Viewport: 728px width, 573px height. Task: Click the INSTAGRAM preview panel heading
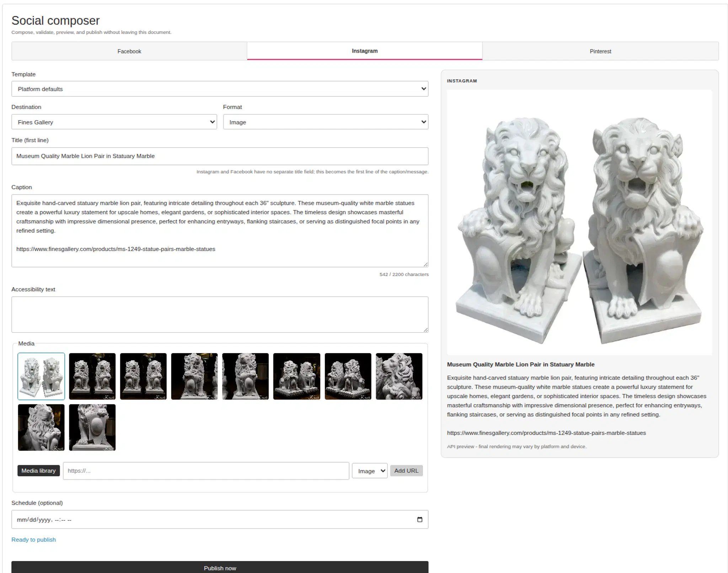coord(462,81)
